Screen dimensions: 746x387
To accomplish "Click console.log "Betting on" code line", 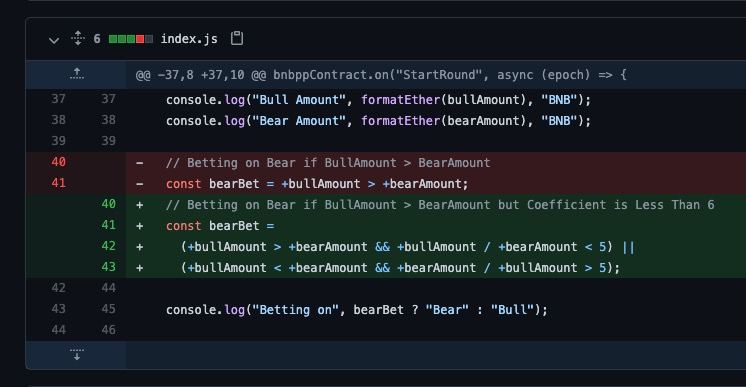I will coord(357,309).
